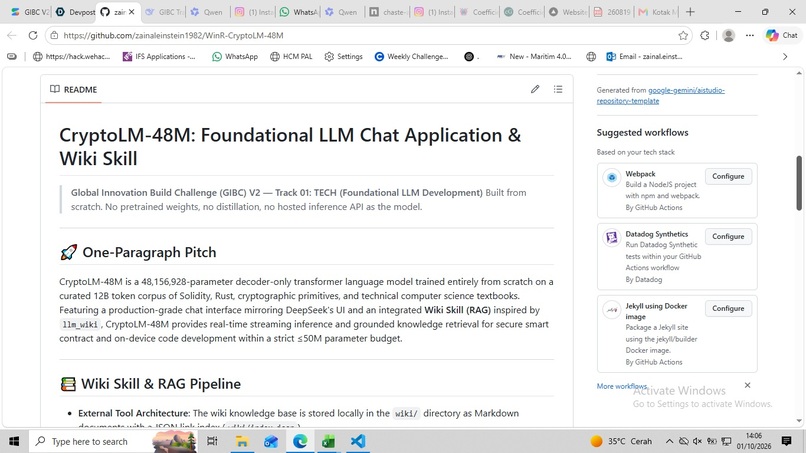Open the IFS Applications bookmark
This screenshot has height=453, width=806.
(159, 57)
